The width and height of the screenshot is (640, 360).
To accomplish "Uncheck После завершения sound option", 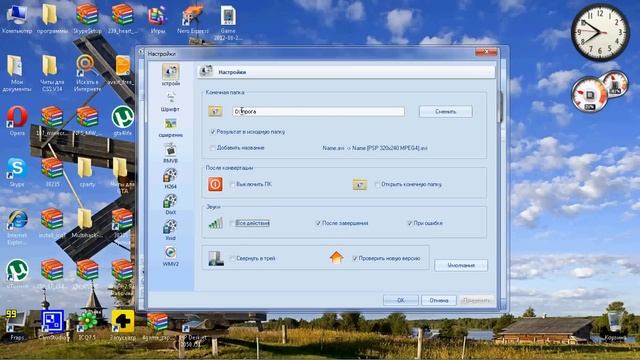I will point(318,223).
